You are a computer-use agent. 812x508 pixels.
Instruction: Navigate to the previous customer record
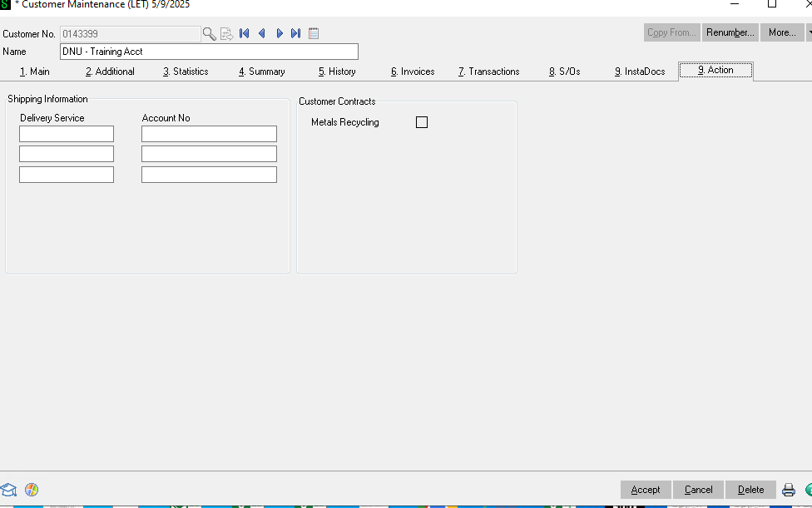coord(261,34)
